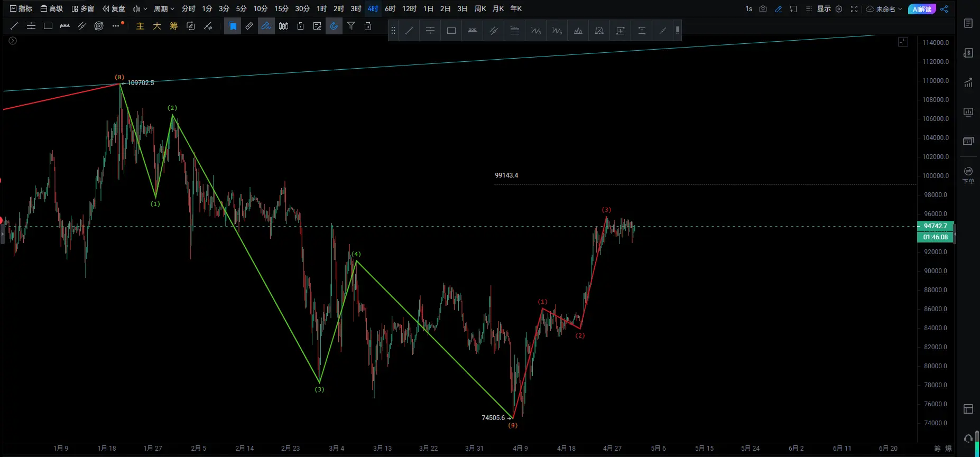Open the 高级 advanced menu
Screen dimensions: 980x457
pos(52,8)
